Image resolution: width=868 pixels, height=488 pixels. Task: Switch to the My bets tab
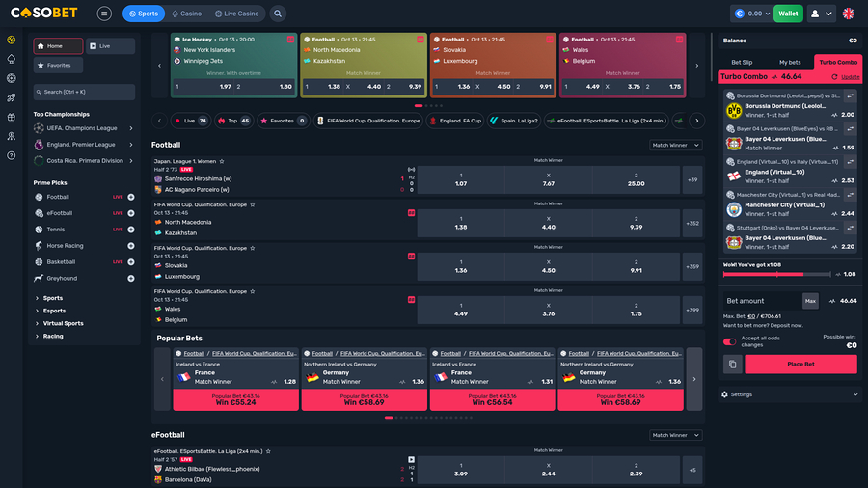(790, 62)
